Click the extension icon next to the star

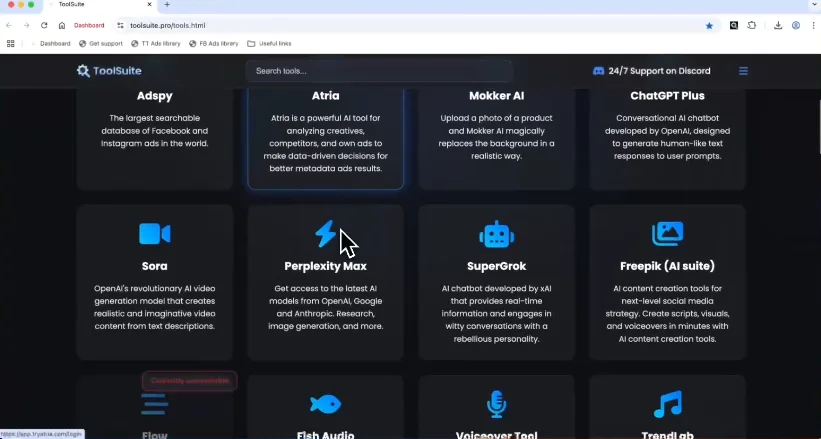(734, 25)
